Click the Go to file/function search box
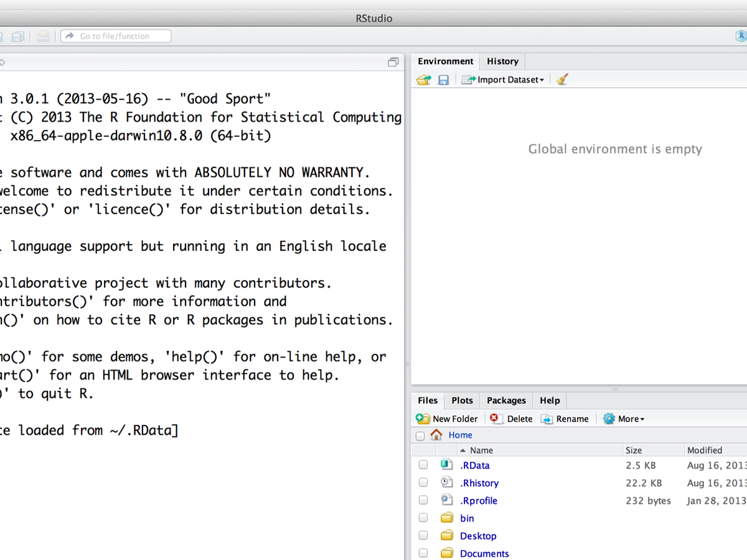This screenshot has width=747, height=560. pyautogui.click(x=116, y=36)
